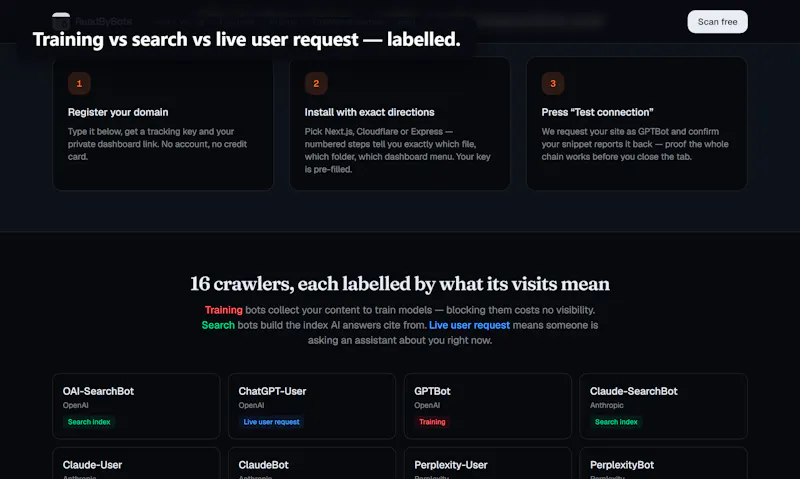
Task: Click the We request your site as GPTBot description
Action: click(635, 144)
